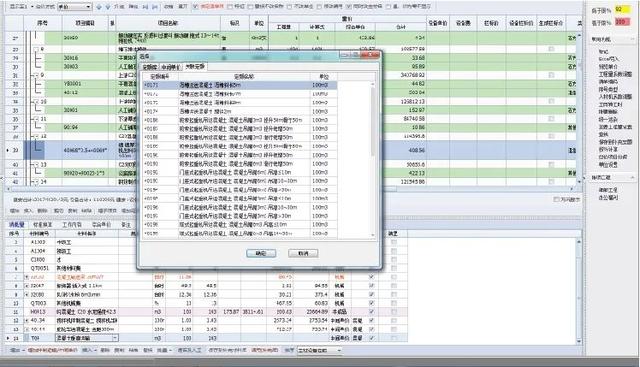Expand the material row coded 32047
The width and height of the screenshot is (640, 367).
click(x=27, y=286)
